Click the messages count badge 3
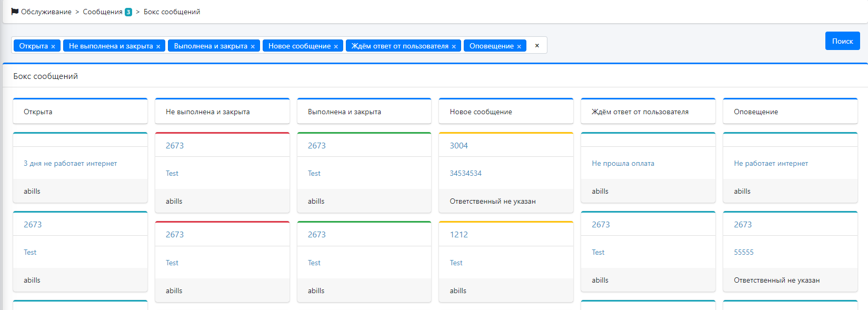Image resolution: width=868 pixels, height=310 pixels. point(128,12)
